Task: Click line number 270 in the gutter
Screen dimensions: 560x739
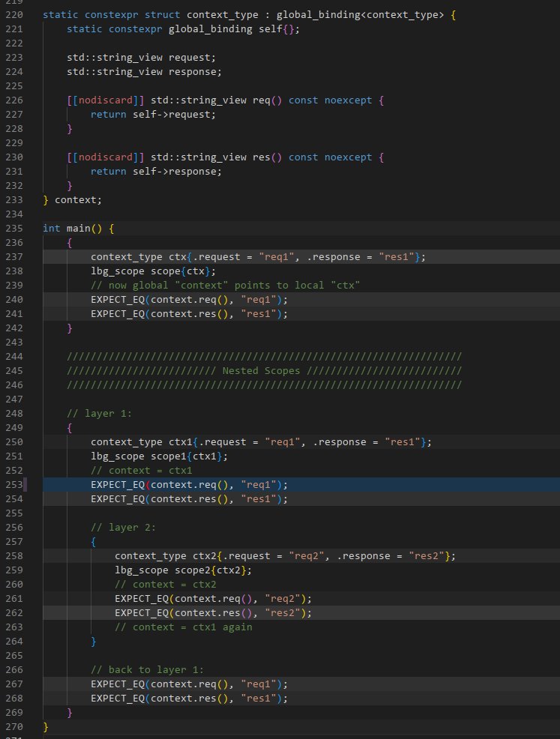Action: pyautogui.click(x=14, y=726)
